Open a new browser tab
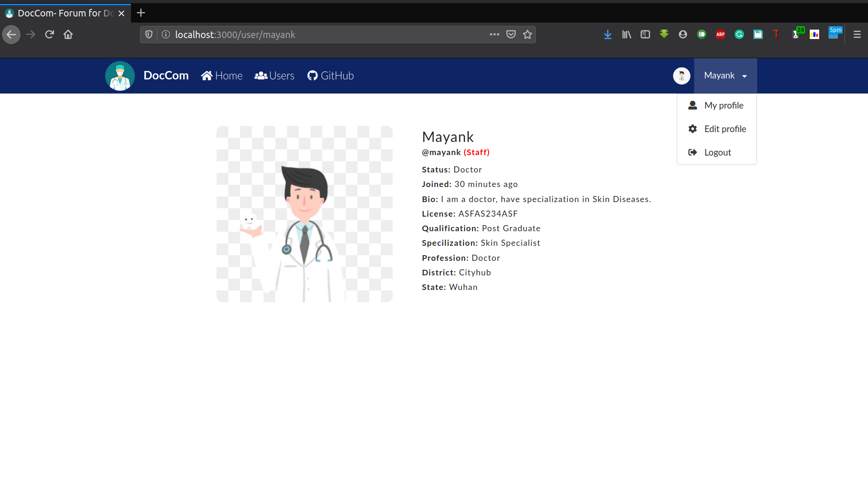 tap(141, 13)
